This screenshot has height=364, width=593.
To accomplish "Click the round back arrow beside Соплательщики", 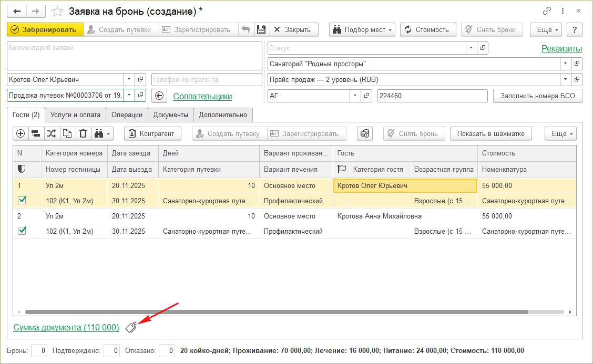I will coord(159,96).
